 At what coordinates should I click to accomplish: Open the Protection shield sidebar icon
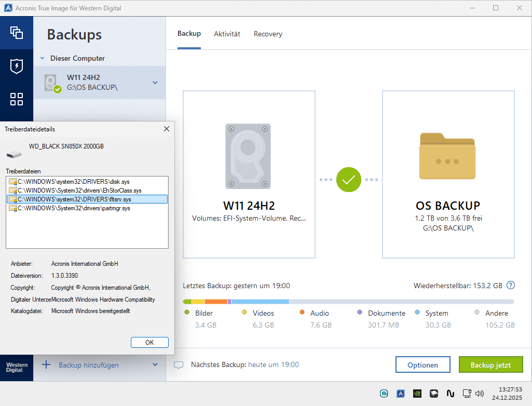pyautogui.click(x=17, y=66)
